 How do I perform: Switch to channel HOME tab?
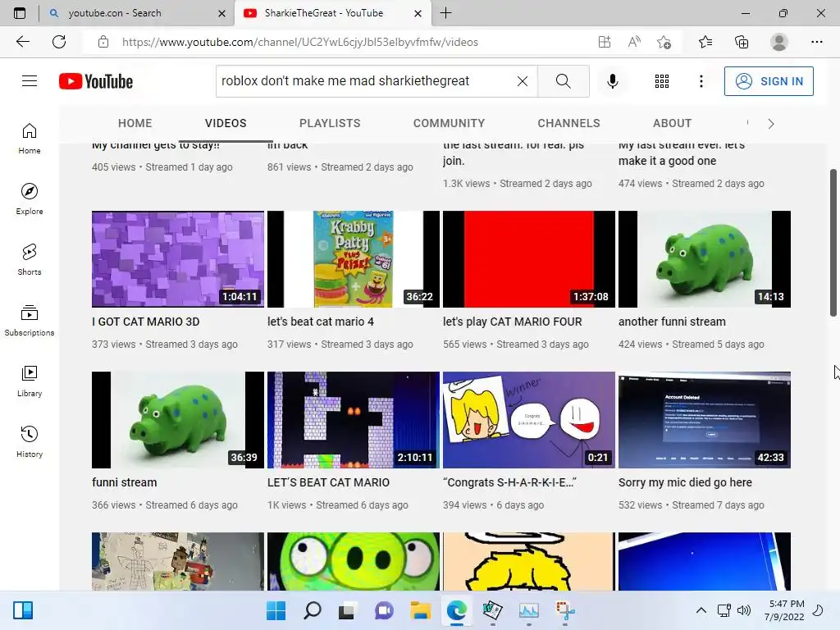[135, 123]
